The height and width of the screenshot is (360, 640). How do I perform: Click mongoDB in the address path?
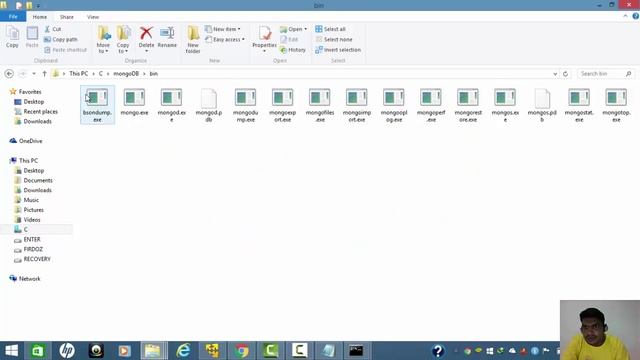[x=126, y=74]
